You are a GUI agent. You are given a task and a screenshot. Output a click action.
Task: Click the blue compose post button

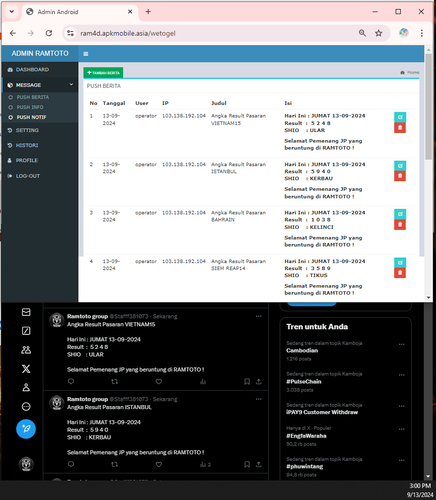point(26,429)
